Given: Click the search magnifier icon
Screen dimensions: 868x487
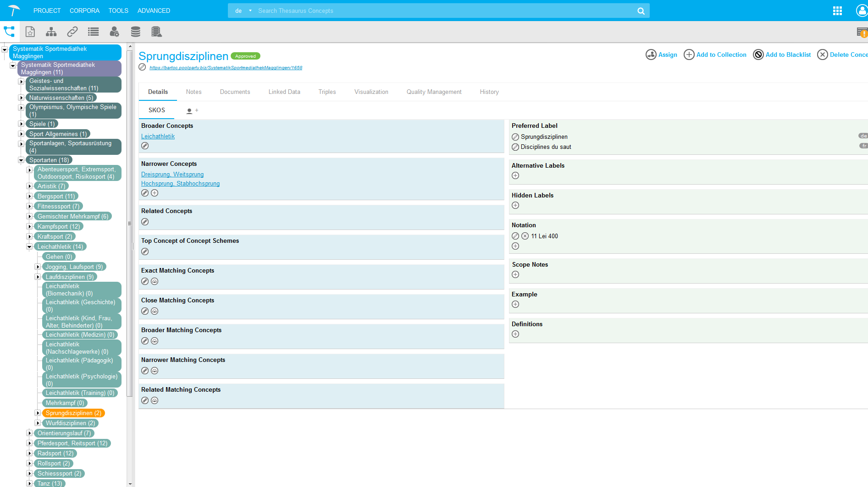Looking at the screenshot, I should click(x=641, y=11).
